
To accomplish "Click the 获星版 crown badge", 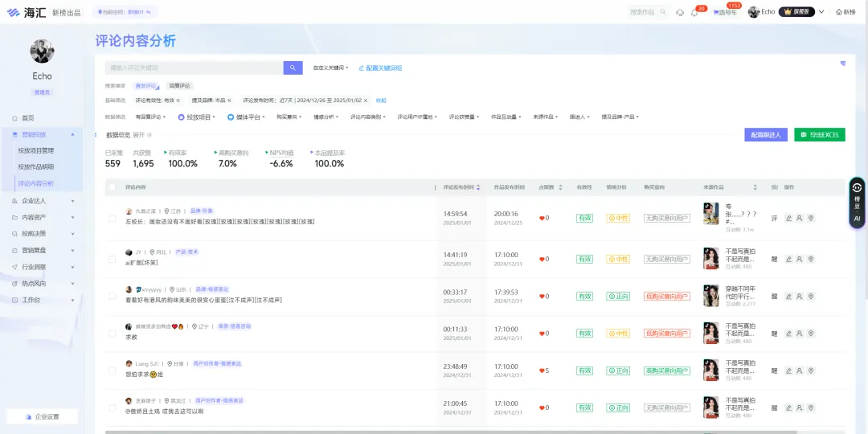I will click(796, 11).
